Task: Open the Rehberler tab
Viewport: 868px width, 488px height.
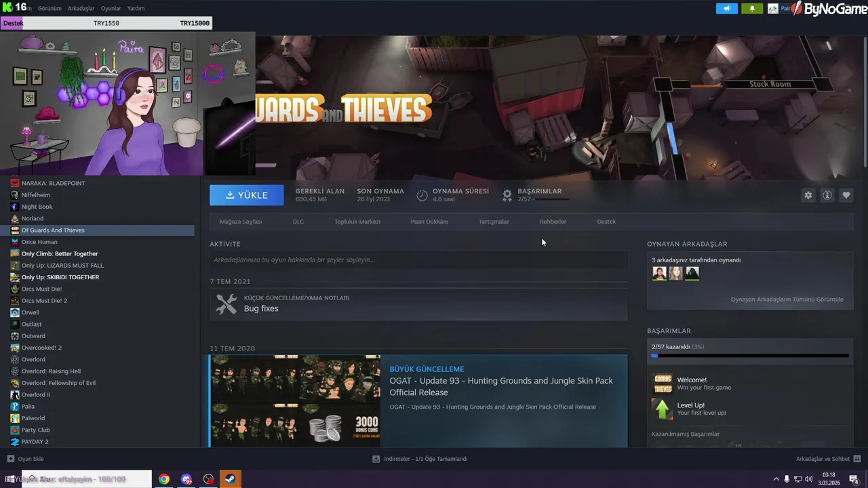Action: (553, 222)
